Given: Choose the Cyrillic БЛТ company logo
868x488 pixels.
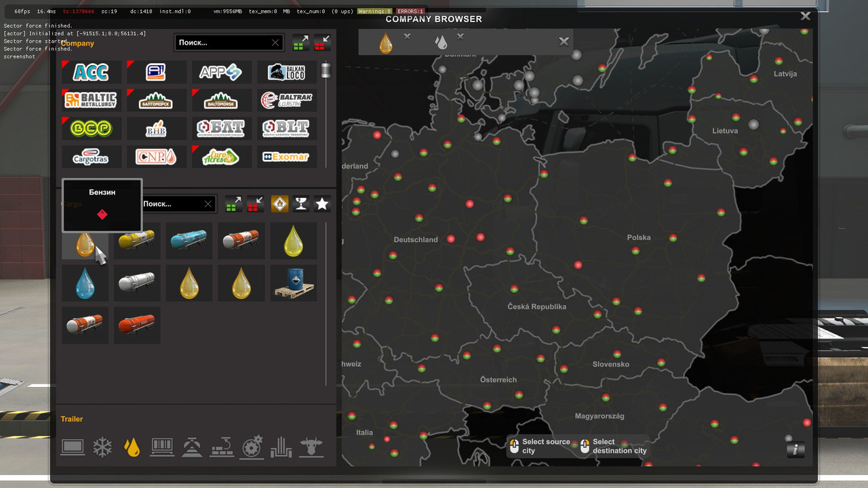Looking at the screenshot, I should coord(222,128).
